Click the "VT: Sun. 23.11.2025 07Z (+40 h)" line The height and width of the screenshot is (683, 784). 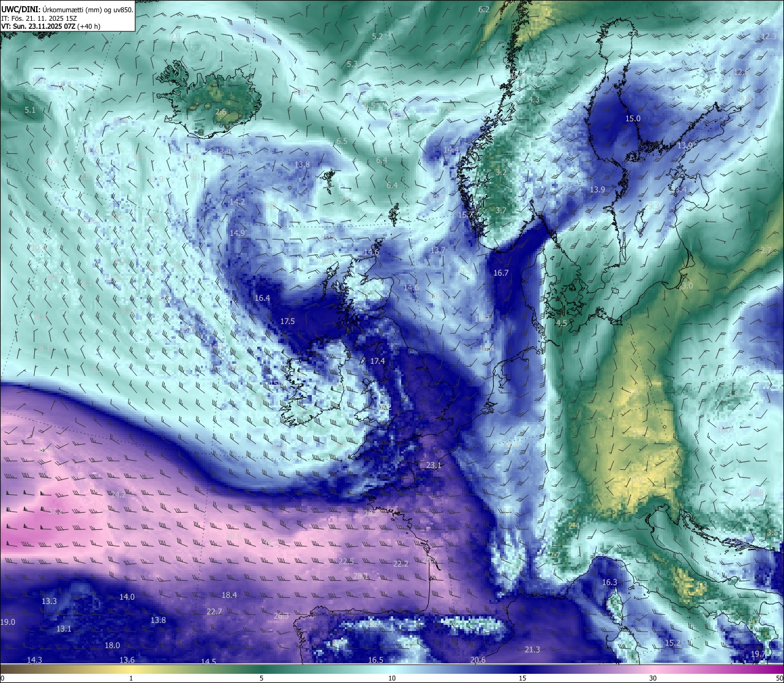click(51, 26)
